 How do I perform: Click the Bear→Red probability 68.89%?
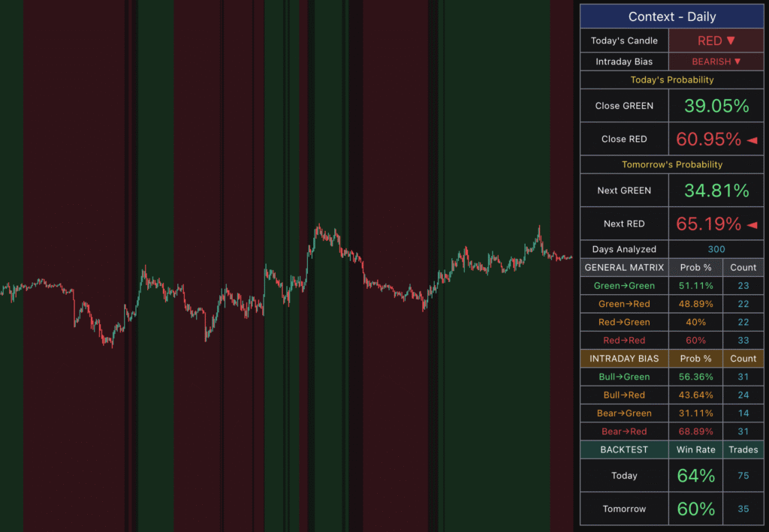click(x=695, y=431)
